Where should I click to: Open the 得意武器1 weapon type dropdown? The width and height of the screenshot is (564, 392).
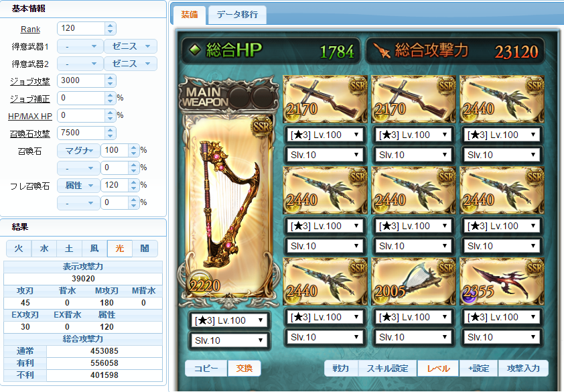click(x=80, y=46)
